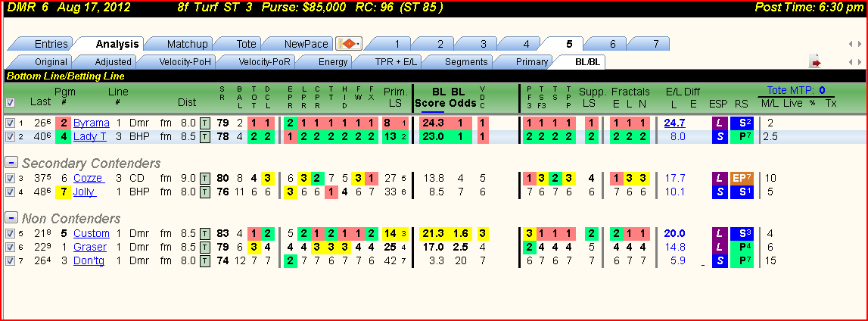Open the Jolly horse link
This screenshot has height=321, width=868.
(86, 192)
